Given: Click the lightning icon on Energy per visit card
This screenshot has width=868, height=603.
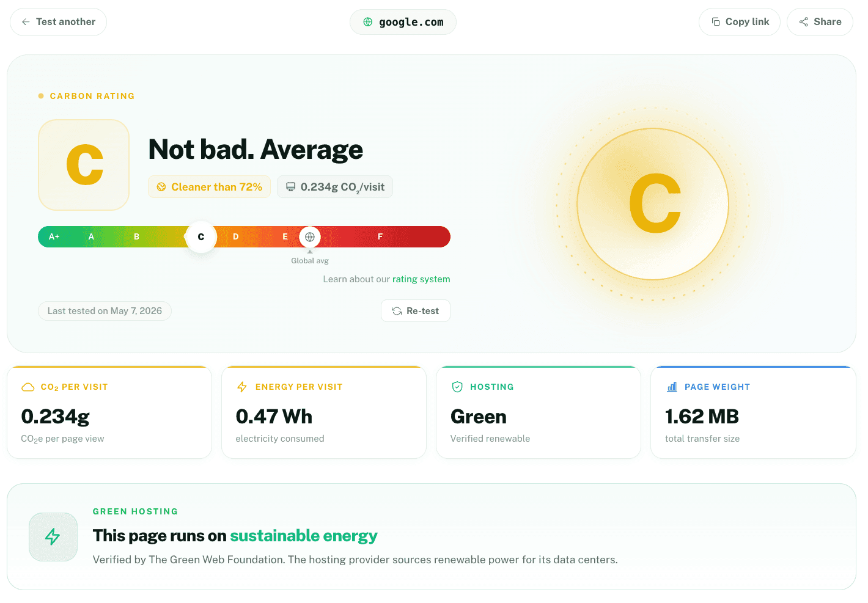Looking at the screenshot, I should point(242,387).
